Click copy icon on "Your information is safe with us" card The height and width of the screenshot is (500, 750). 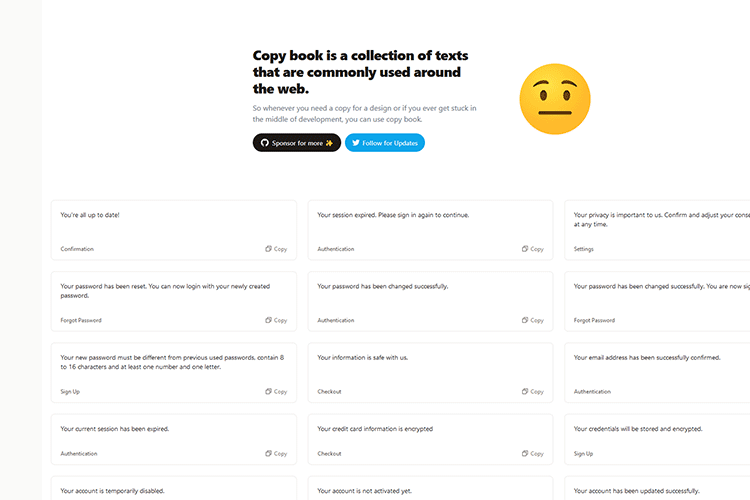click(x=532, y=392)
